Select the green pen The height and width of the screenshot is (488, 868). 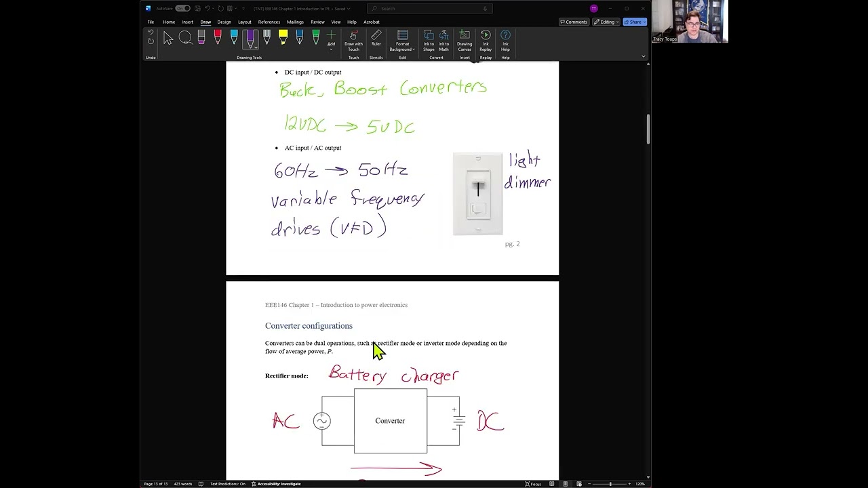point(315,39)
